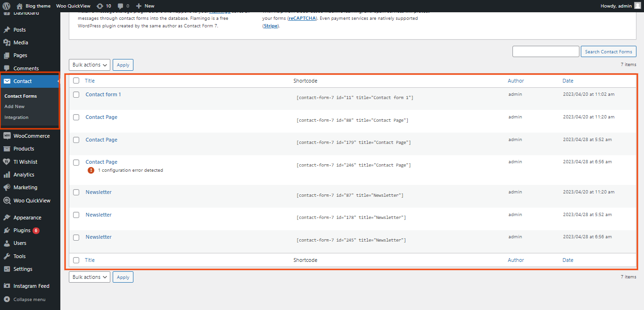Open the Contact form 1 link
644x310 pixels.
[103, 94]
